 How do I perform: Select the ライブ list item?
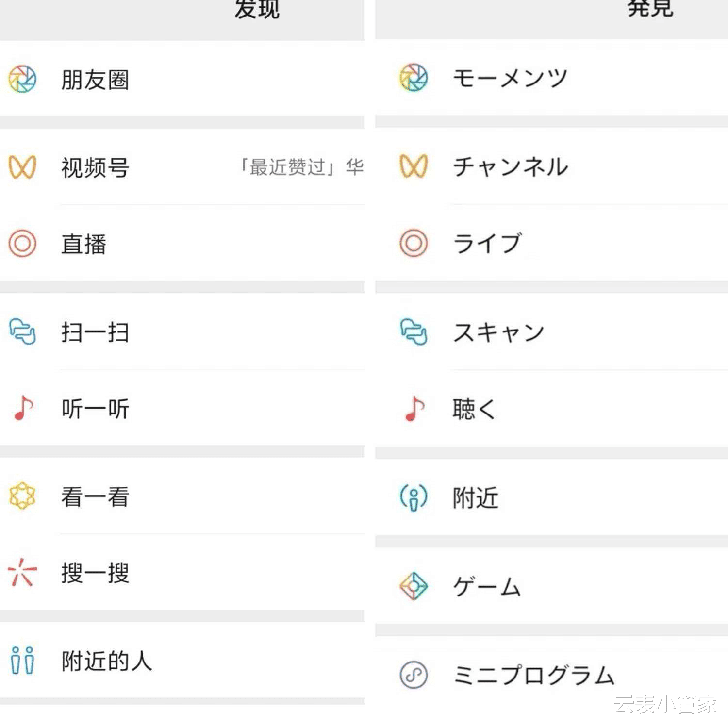pos(487,243)
